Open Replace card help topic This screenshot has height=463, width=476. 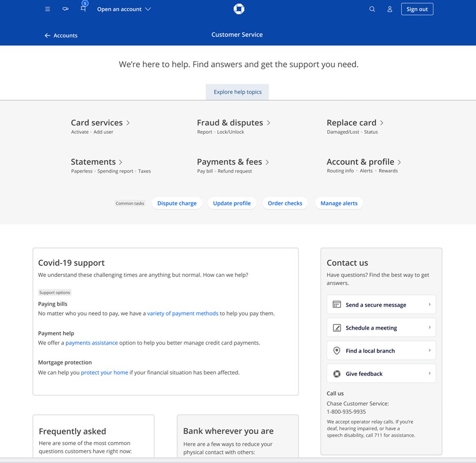pos(351,123)
